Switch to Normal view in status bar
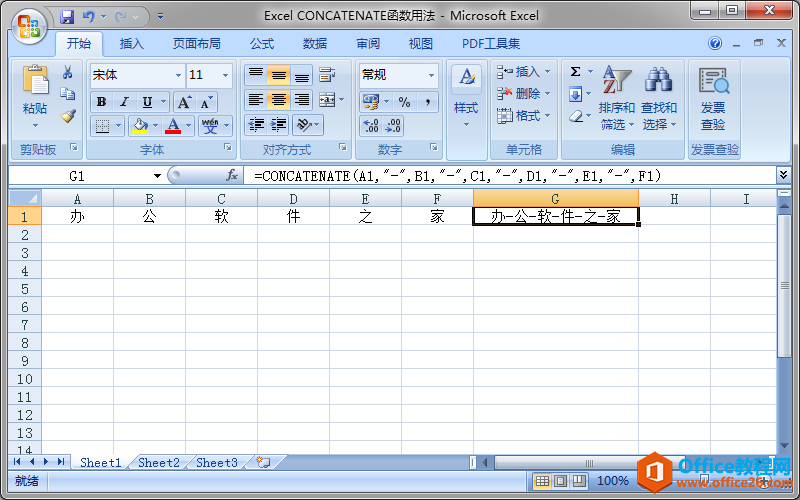 pos(542,481)
